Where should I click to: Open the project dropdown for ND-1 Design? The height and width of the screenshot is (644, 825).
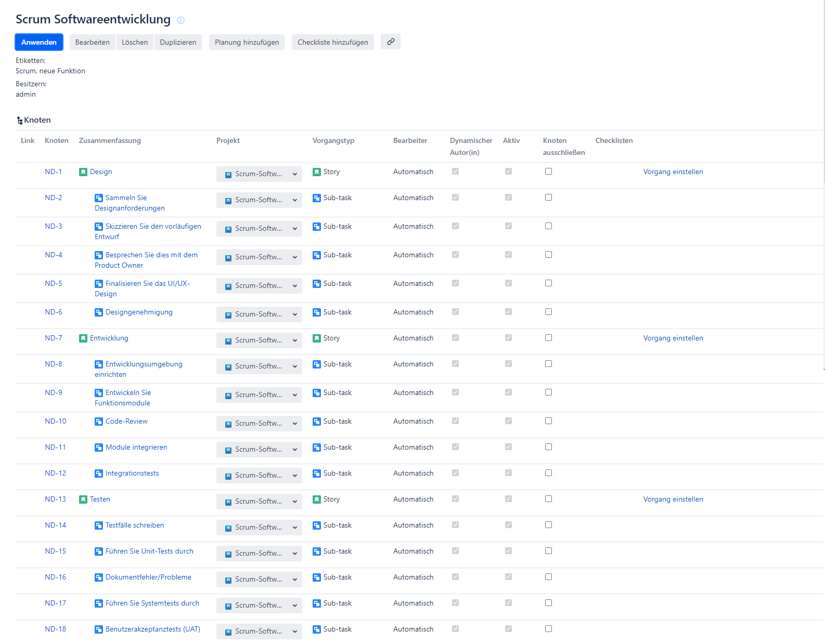click(259, 174)
